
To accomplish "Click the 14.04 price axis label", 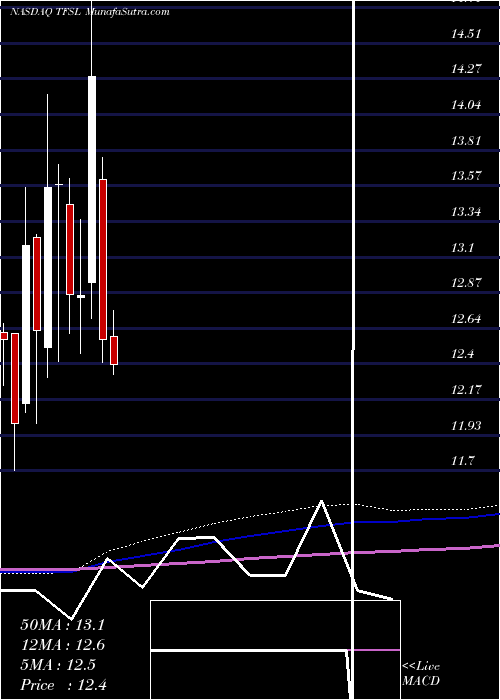I will (467, 105).
